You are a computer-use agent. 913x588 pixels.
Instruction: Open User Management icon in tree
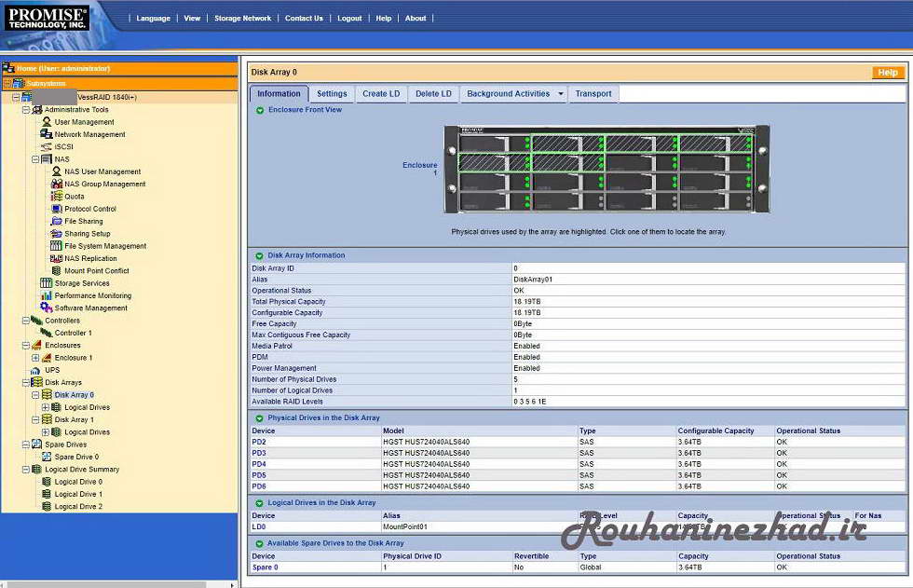click(x=47, y=122)
